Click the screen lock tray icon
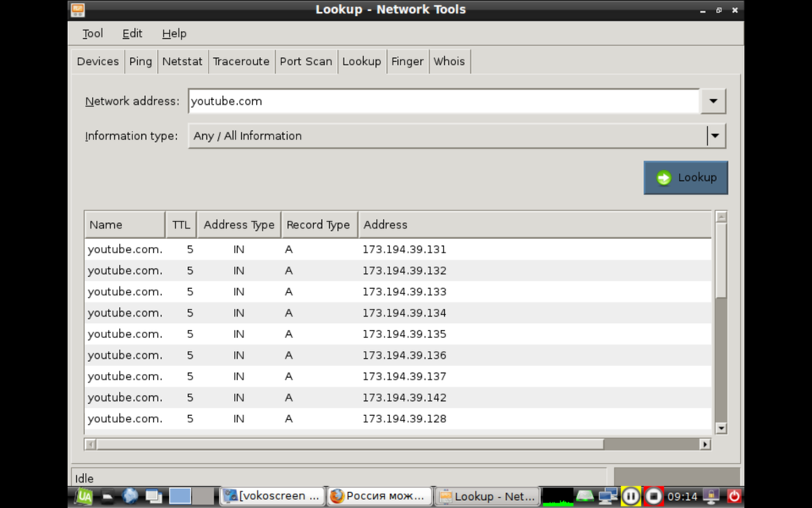 click(711, 497)
